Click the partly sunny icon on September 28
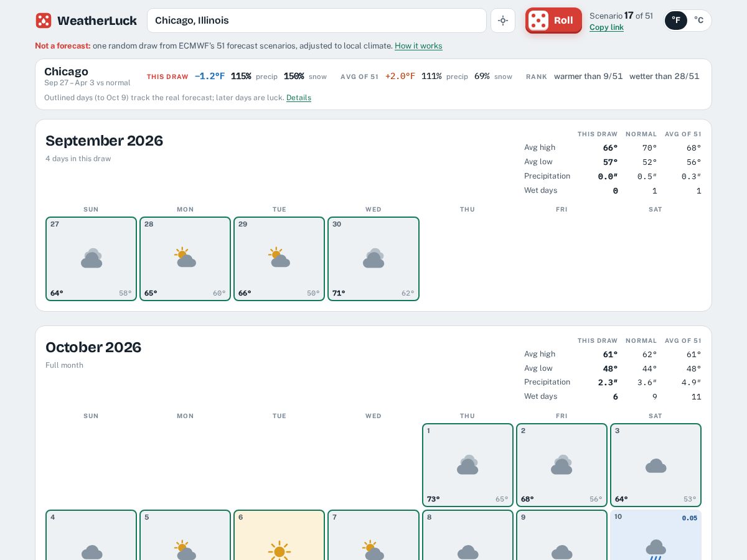Screen dimensions: 747x560 coord(186,257)
